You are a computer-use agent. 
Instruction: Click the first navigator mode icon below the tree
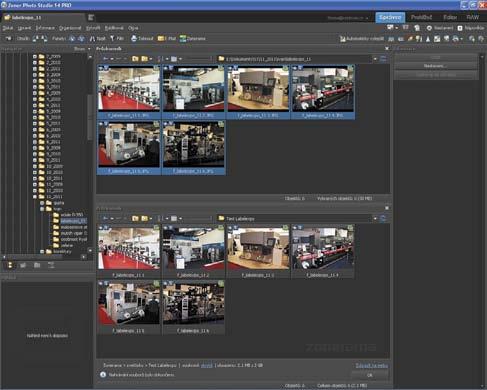(10, 265)
